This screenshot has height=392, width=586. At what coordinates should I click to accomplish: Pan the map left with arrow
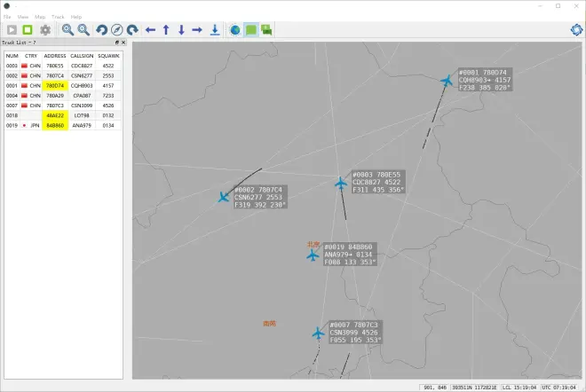[150, 29]
